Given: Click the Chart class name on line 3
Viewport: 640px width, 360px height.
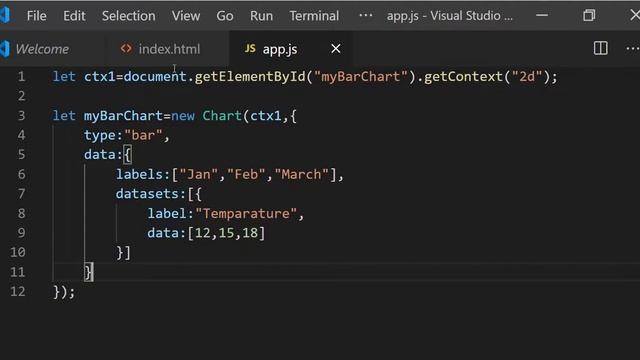Looking at the screenshot, I should [222, 116].
